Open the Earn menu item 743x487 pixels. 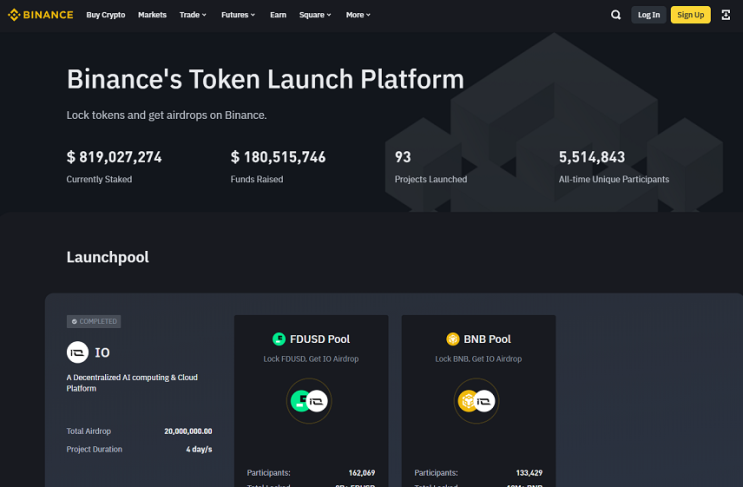[278, 15]
